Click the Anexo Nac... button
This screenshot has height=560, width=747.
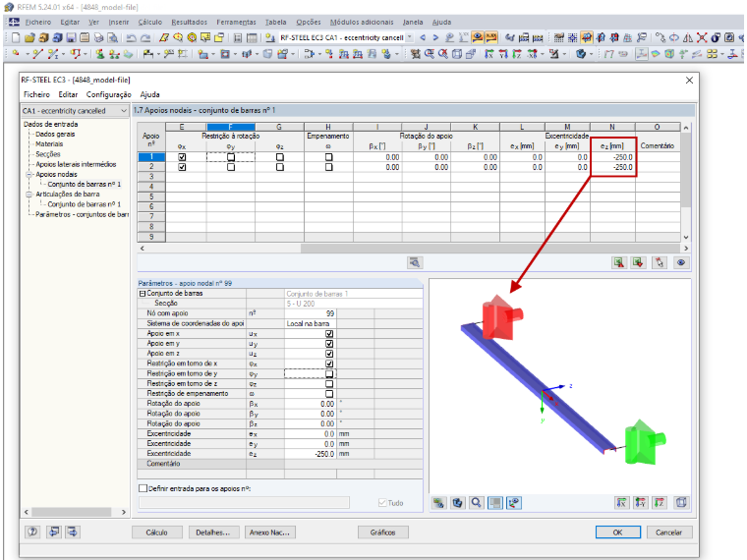[269, 532]
